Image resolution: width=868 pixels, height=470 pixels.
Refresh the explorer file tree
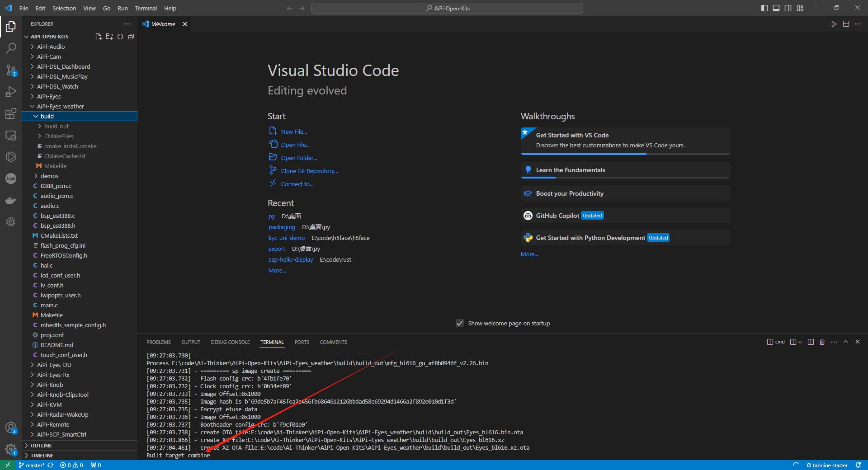point(120,37)
